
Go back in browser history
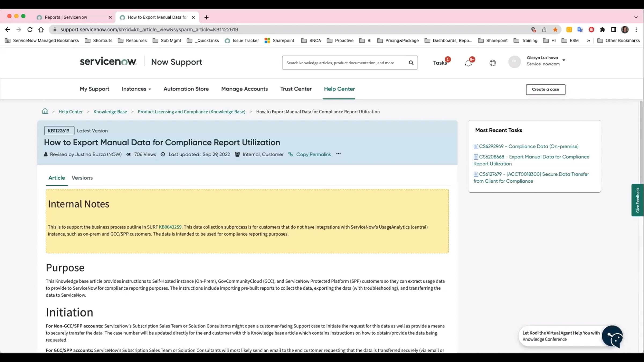[8, 29]
